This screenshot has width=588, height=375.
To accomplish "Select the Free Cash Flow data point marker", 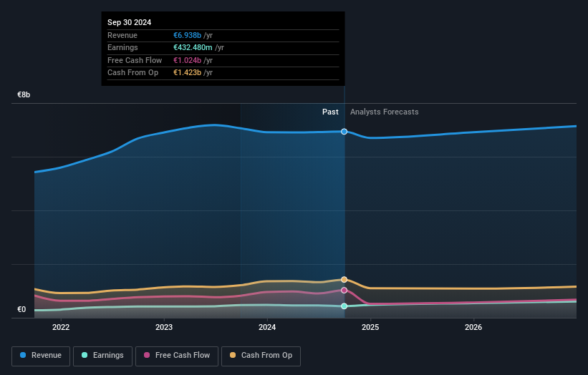I will [x=344, y=291].
